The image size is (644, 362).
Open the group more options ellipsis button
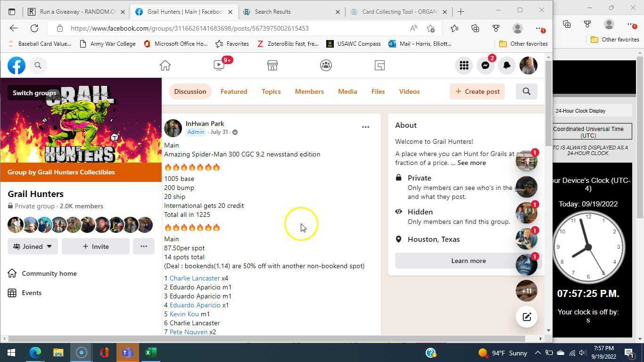[144, 246]
